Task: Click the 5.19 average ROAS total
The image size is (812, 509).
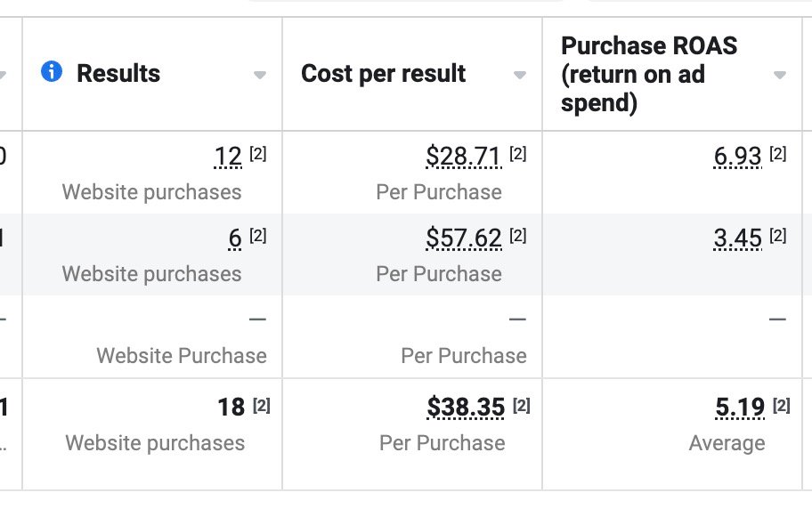Action: click(x=740, y=408)
